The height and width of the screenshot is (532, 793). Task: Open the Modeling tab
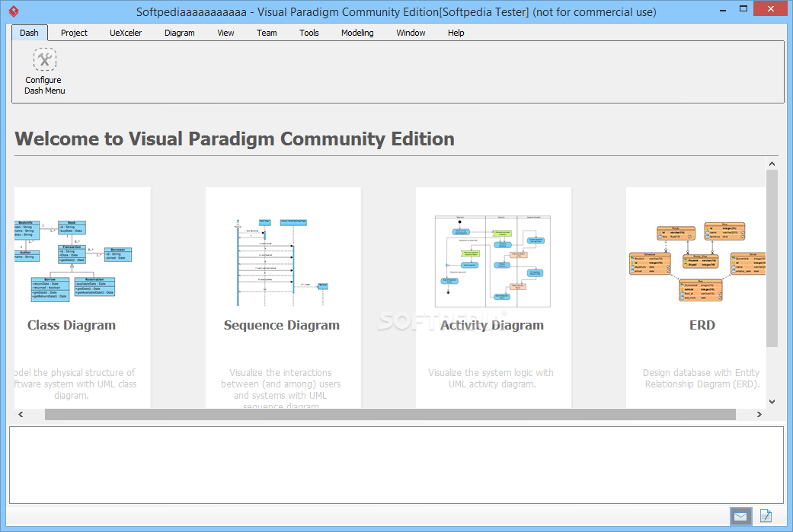coord(357,33)
